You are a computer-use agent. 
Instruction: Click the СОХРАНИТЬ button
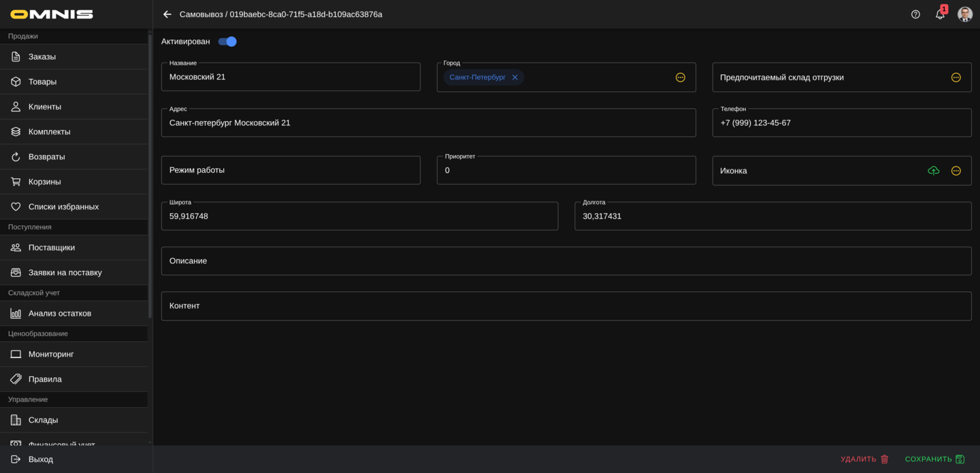coord(934,459)
